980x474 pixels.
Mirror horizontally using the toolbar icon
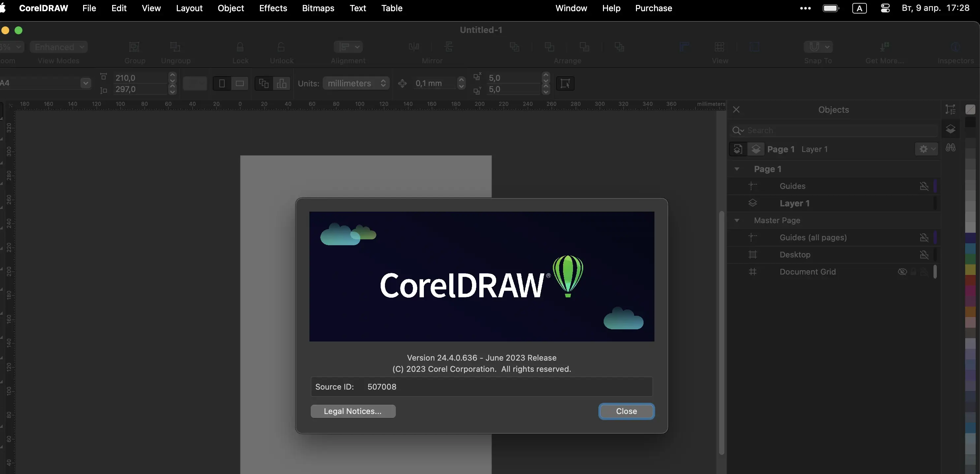pos(414,47)
